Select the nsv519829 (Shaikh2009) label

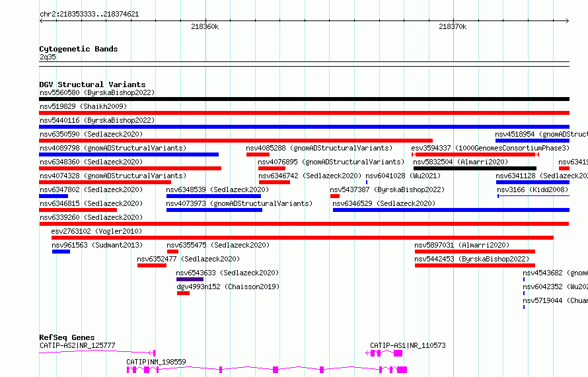83,106
